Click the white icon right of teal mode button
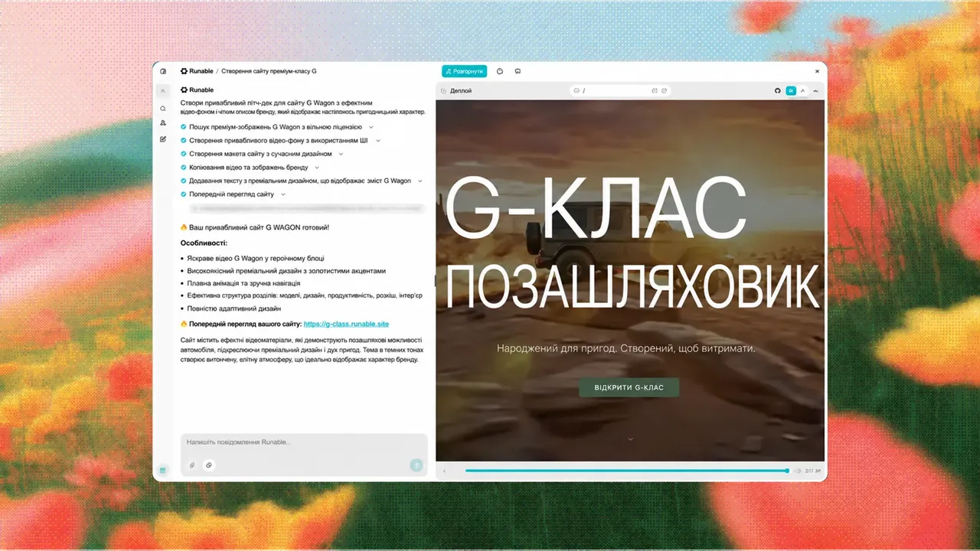This screenshot has height=551, width=980. coord(803,90)
